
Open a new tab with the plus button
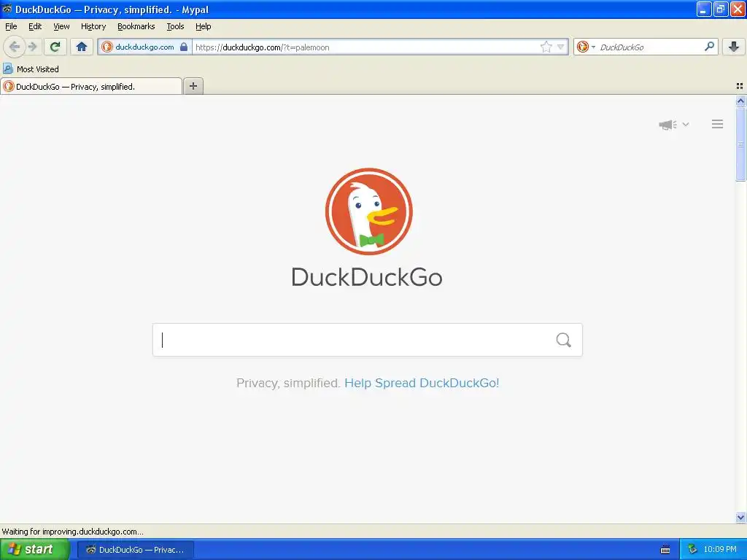(x=193, y=86)
